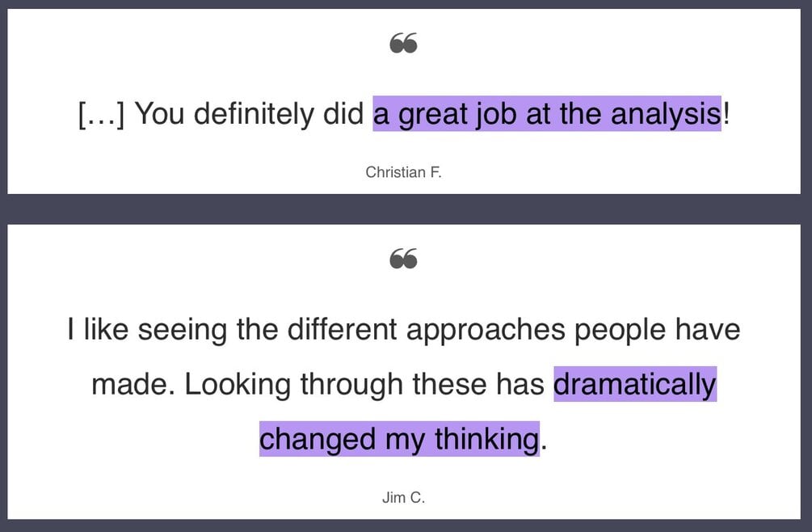Open the author name 'Christian F.'
Image resolution: width=812 pixels, height=532 pixels.
pos(403,172)
